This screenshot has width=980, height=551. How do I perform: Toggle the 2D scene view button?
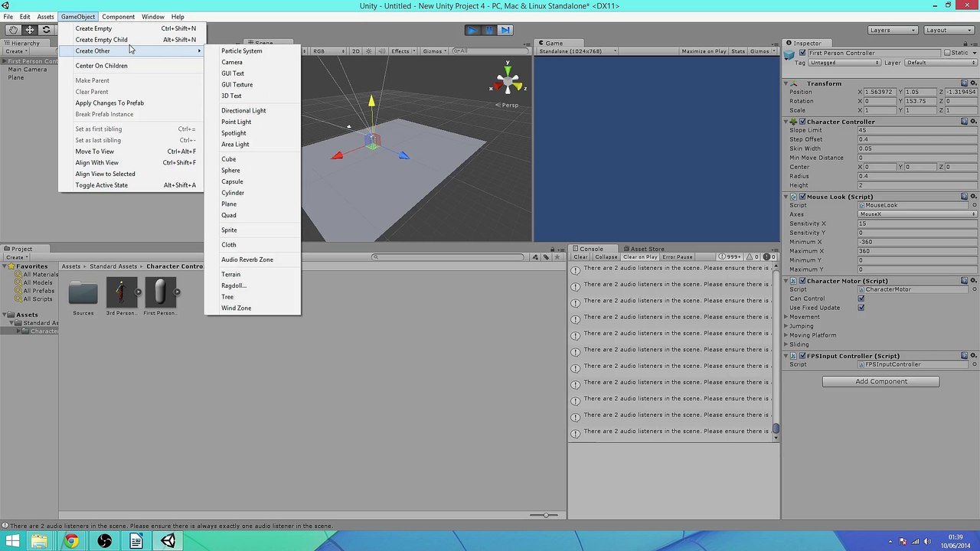356,51
